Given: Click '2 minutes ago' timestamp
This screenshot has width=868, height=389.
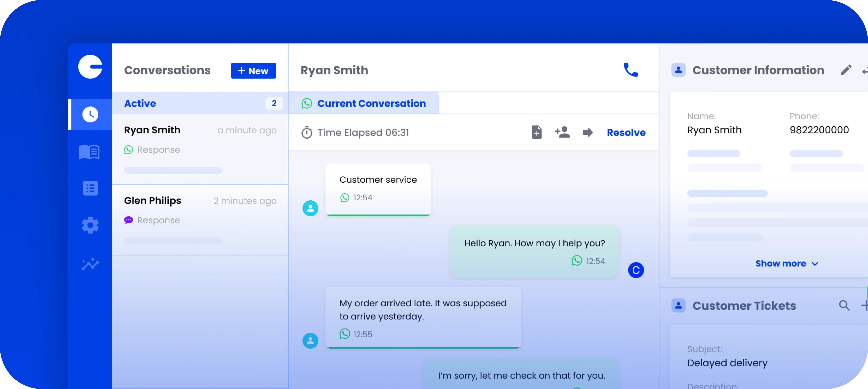Looking at the screenshot, I should (245, 201).
